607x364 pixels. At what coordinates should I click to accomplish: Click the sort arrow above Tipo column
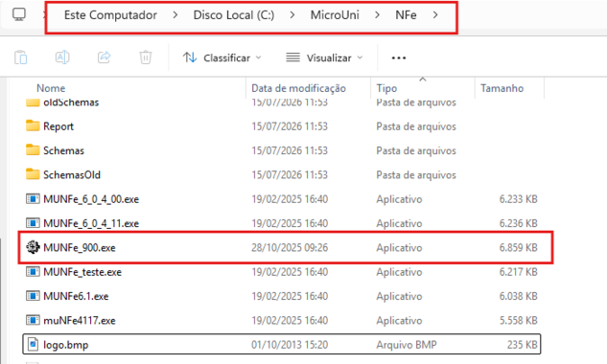pyautogui.click(x=423, y=80)
